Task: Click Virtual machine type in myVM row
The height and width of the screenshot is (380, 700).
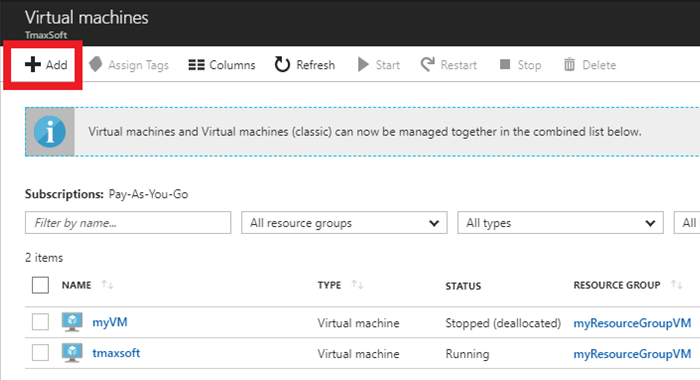Action: [358, 323]
